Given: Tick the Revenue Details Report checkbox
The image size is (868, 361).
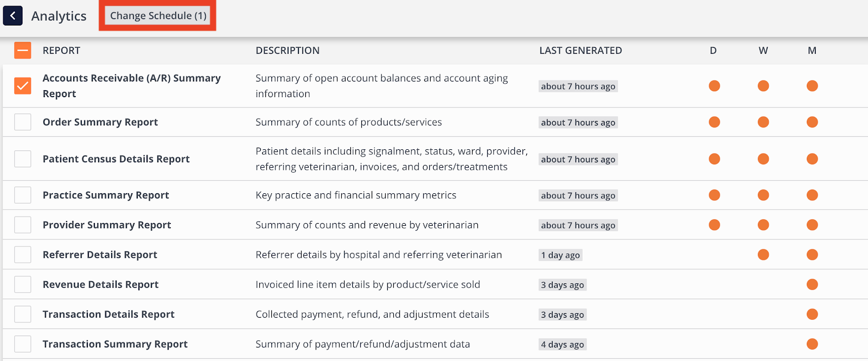Looking at the screenshot, I should [23, 284].
